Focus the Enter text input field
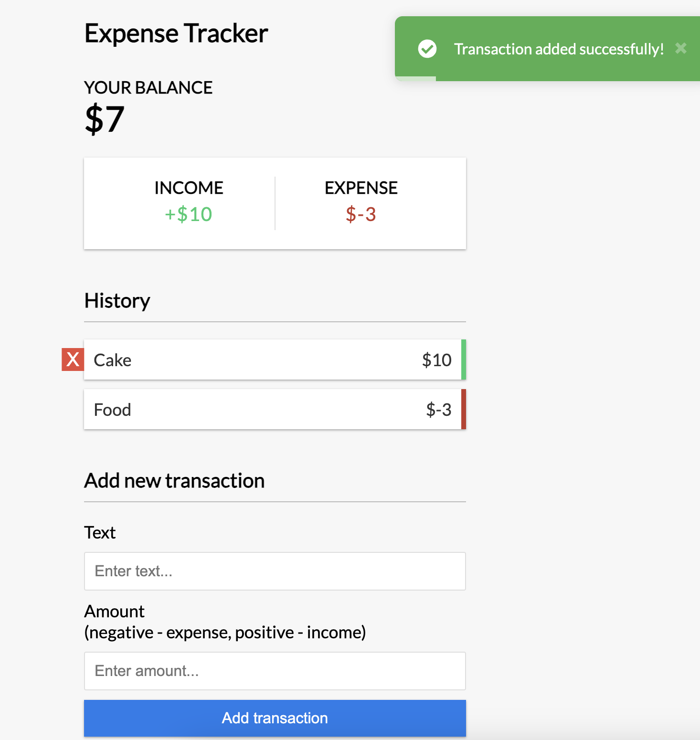 coord(275,571)
